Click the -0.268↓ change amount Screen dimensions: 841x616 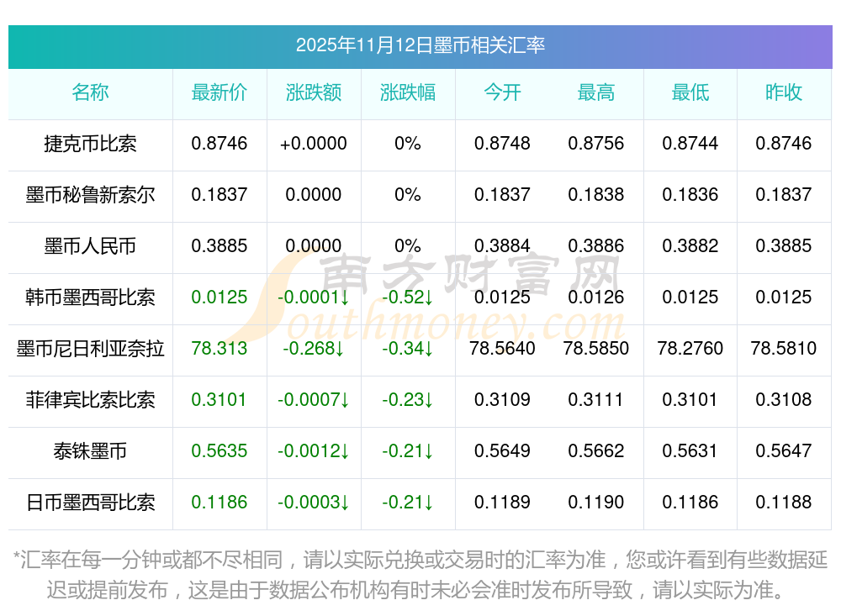click(x=314, y=349)
